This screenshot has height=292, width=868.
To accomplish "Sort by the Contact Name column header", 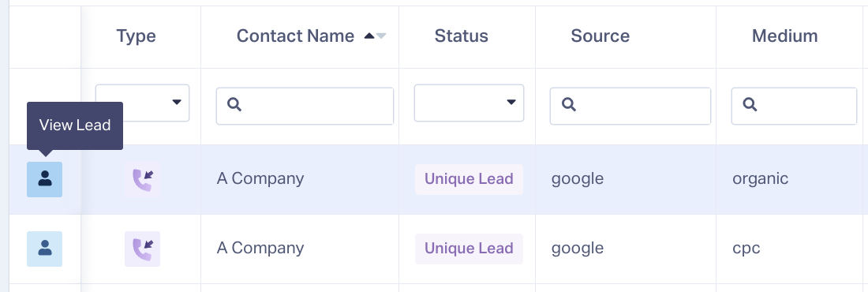I will [x=295, y=36].
